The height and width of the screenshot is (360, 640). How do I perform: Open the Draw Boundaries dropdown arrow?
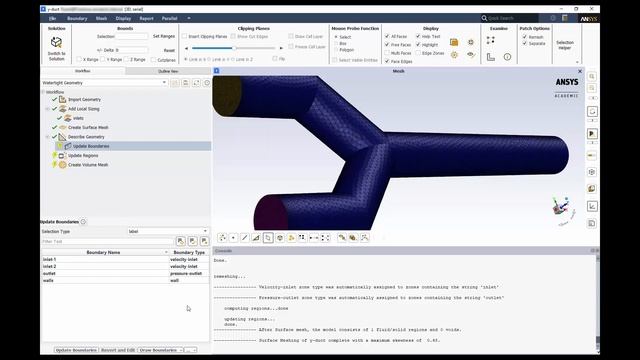pyautogui.click(x=180, y=350)
